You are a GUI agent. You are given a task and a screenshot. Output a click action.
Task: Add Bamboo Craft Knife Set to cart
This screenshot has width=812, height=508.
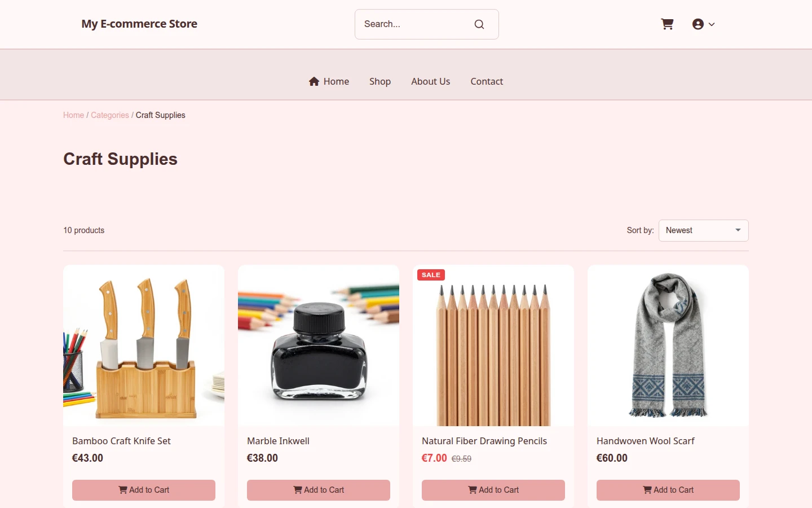(144, 490)
